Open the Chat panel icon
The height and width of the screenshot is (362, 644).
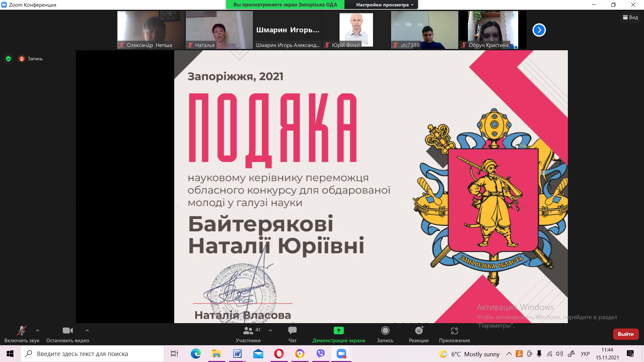pos(292,330)
